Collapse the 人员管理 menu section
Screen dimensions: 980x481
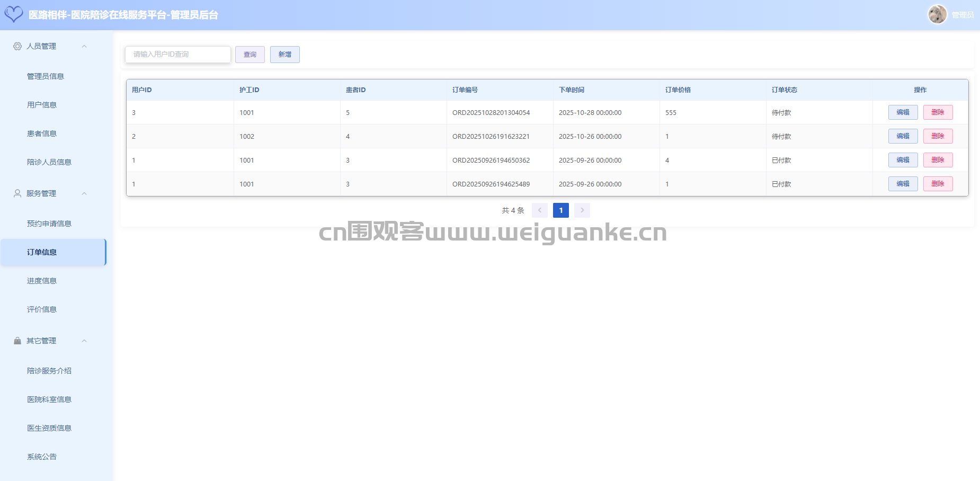(84, 46)
